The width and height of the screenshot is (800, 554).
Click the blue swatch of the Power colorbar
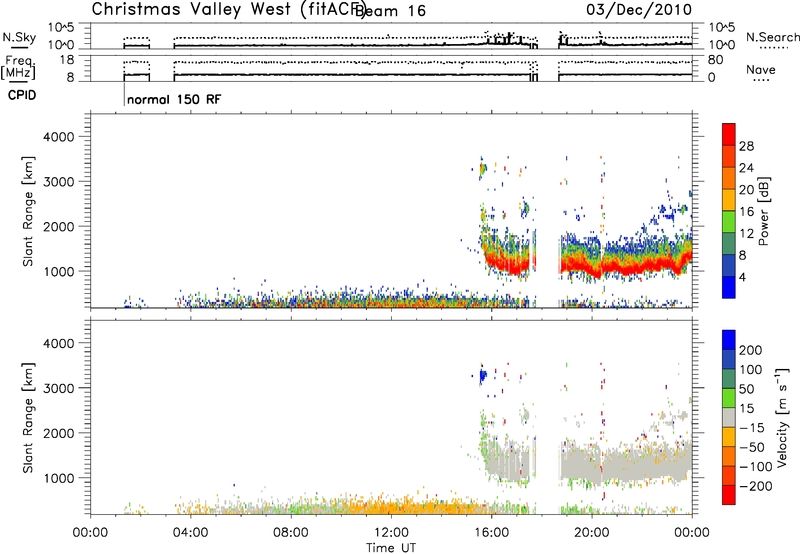[729, 287]
